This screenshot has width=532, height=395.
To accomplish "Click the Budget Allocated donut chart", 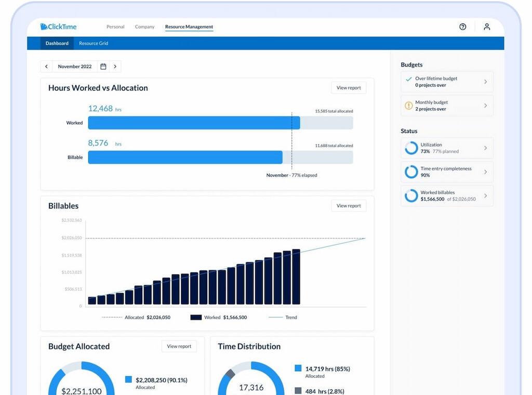I will 82,378.
